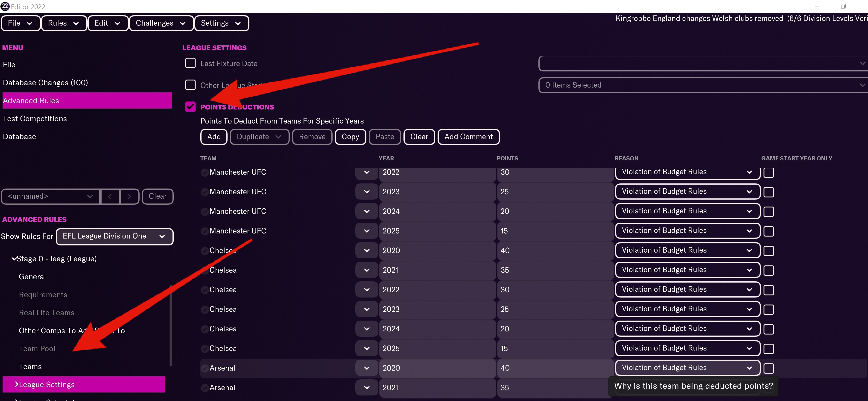Toggle the Other League checkbox
This screenshot has height=401, width=868.
[190, 85]
